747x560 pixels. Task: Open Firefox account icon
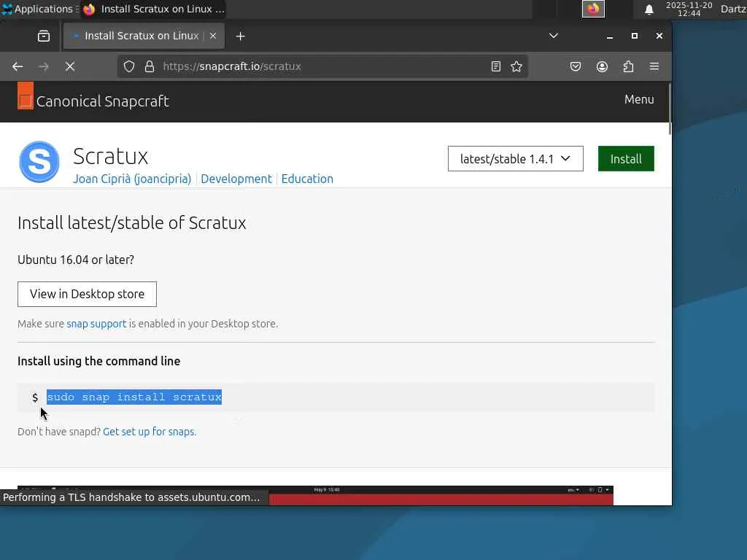(x=602, y=66)
